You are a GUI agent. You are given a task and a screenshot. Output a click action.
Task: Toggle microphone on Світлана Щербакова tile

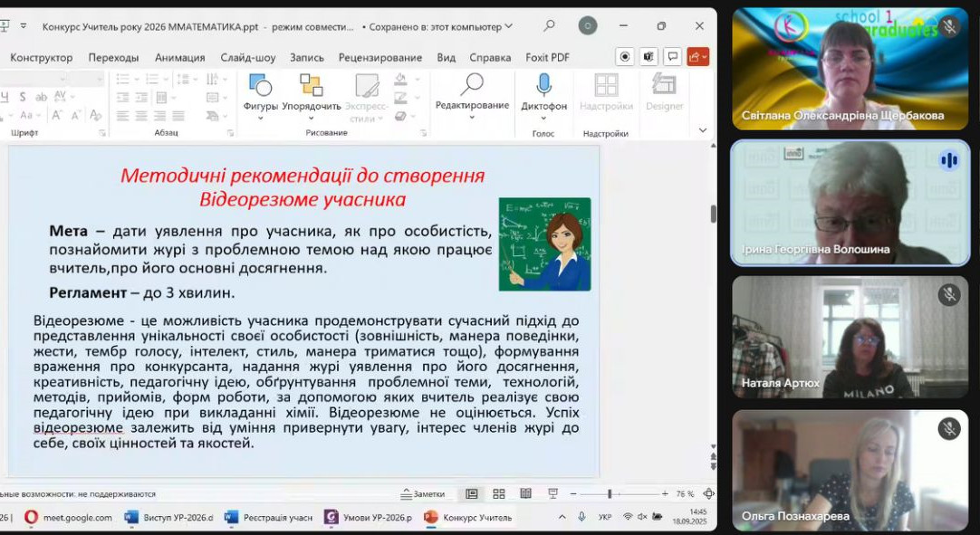948,25
